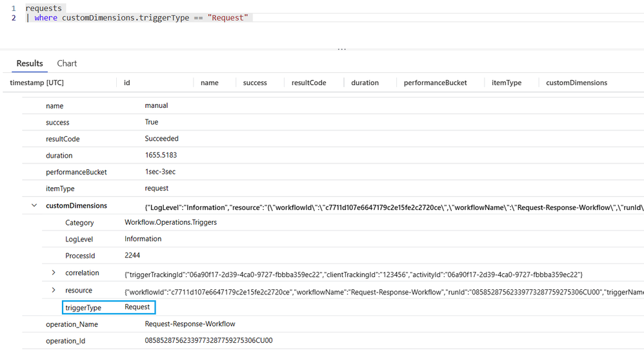Click the splitter ellipsis handle above results
Image resolution: width=644 pixels, height=350 pixels.
[342, 49]
